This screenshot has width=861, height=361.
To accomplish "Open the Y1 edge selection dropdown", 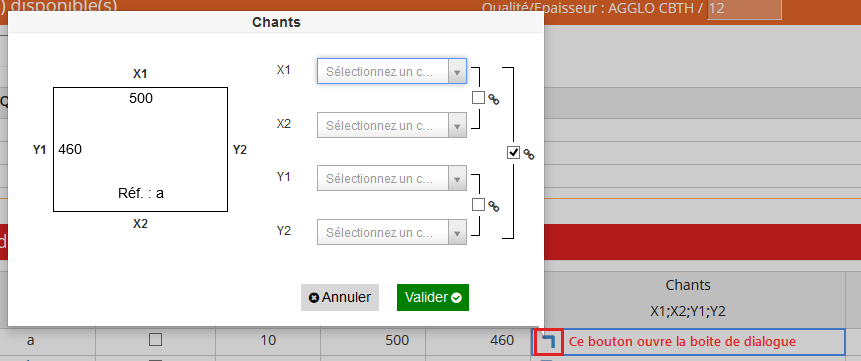I will [x=392, y=179].
